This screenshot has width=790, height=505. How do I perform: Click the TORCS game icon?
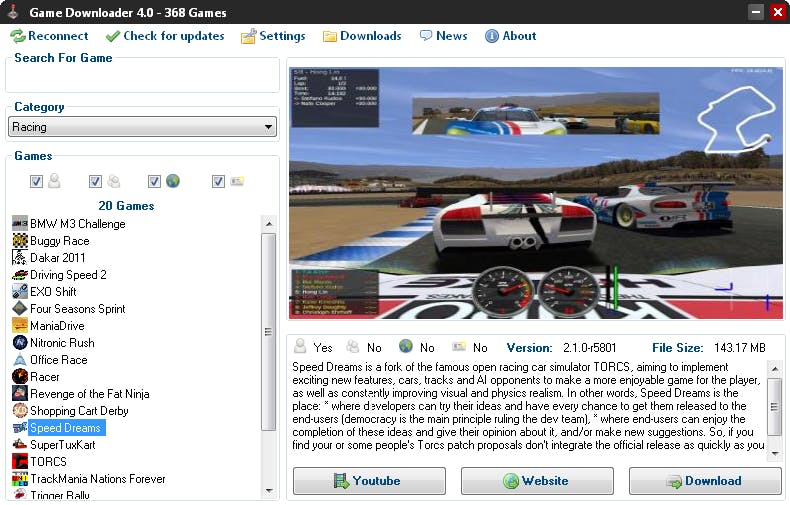20,462
